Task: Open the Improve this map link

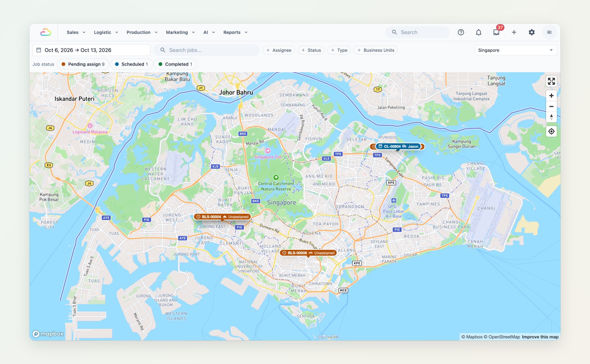Action: [x=540, y=337]
